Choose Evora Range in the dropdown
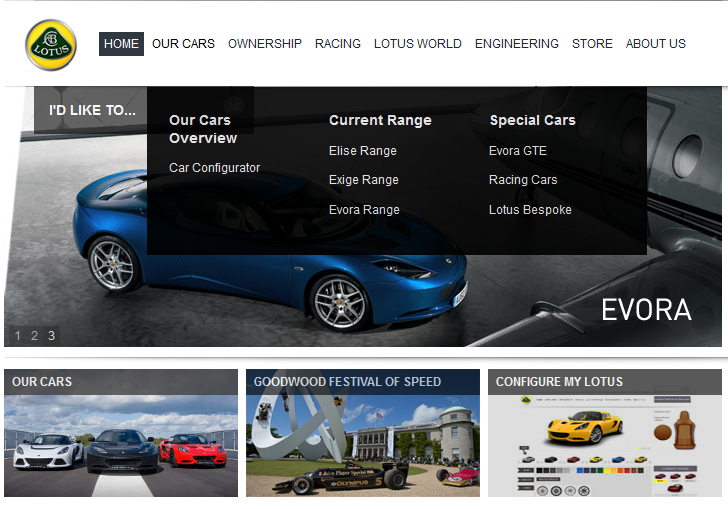The image size is (728, 509). pos(364,210)
